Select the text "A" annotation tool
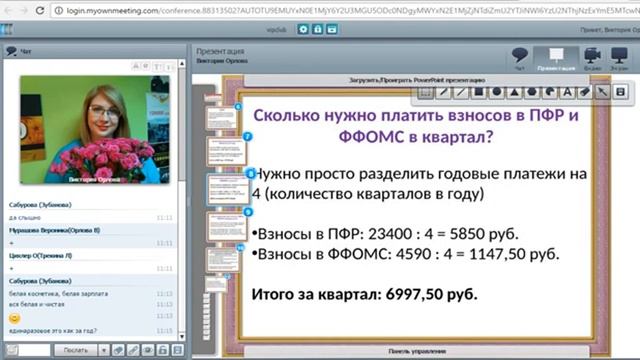 coord(567,92)
